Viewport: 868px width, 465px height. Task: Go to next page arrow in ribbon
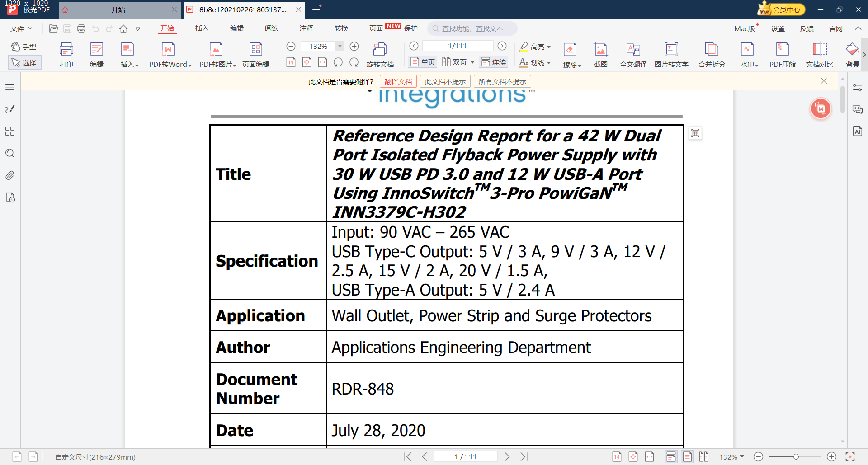click(x=502, y=46)
